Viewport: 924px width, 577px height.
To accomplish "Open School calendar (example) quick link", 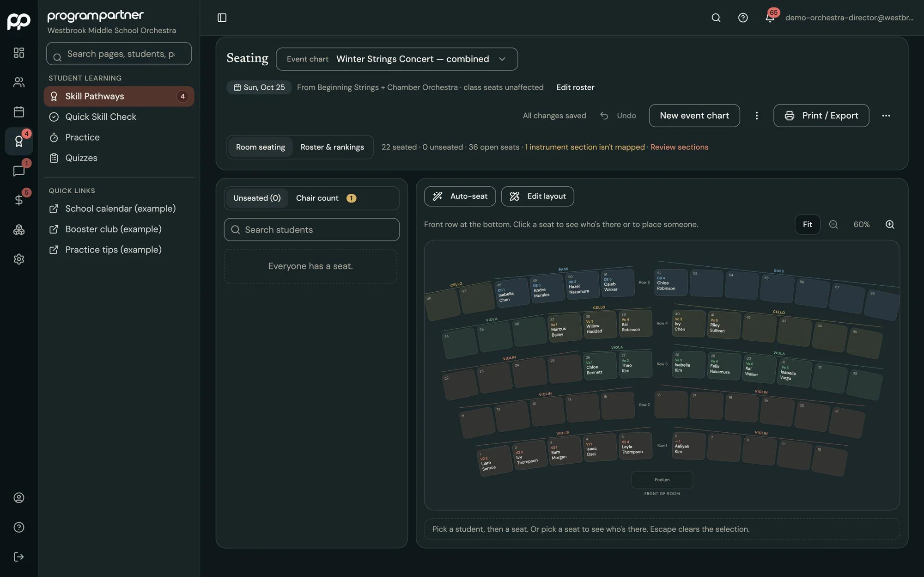I will click(x=119, y=209).
